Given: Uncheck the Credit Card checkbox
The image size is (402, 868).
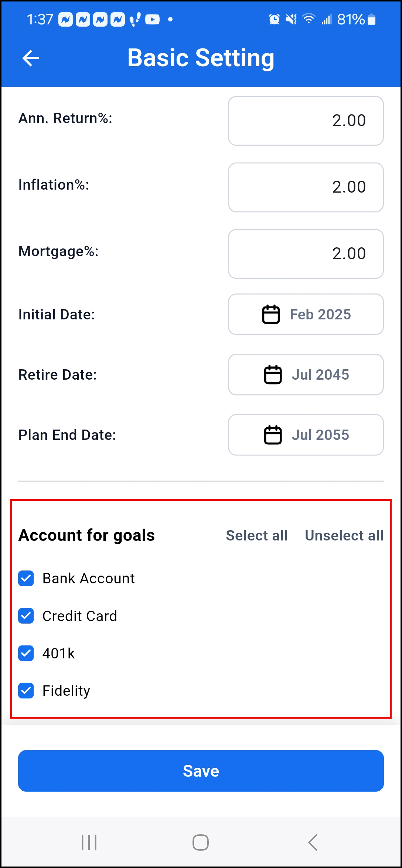Looking at the screenshot, I should point(26,616).
